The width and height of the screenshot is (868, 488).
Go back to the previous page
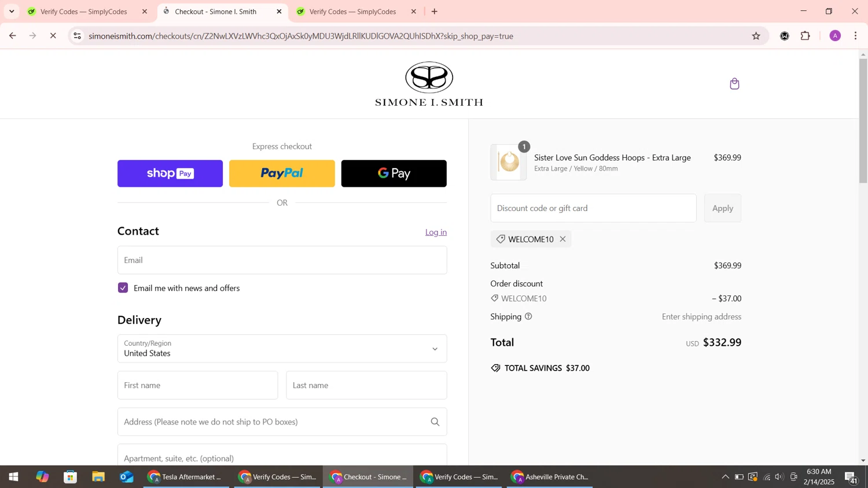click(13, 36)
